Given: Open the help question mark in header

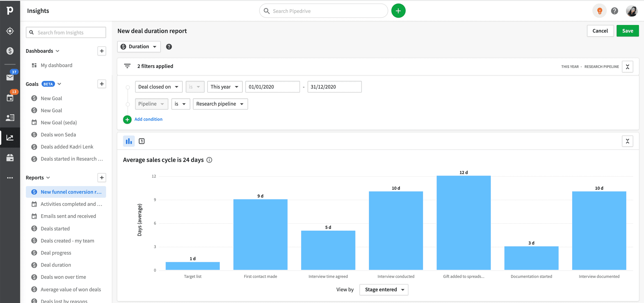Looking at the screenshot, I should click(x=615, y=11).
